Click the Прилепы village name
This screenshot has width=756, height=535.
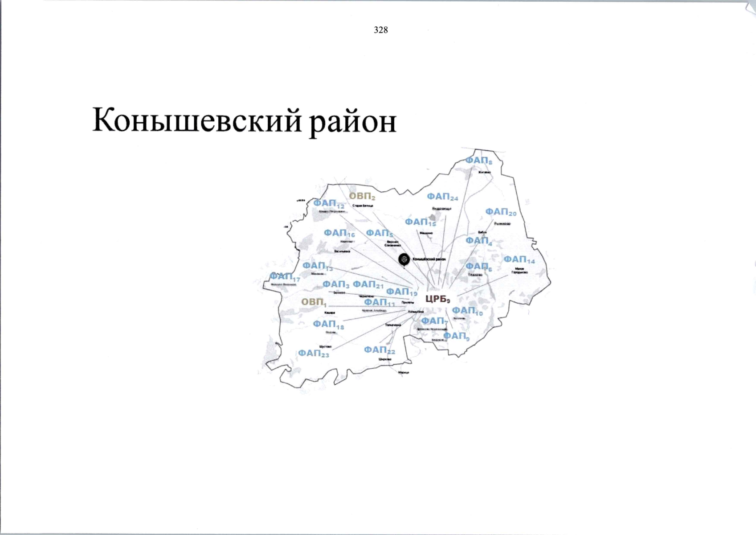(408, 303)
